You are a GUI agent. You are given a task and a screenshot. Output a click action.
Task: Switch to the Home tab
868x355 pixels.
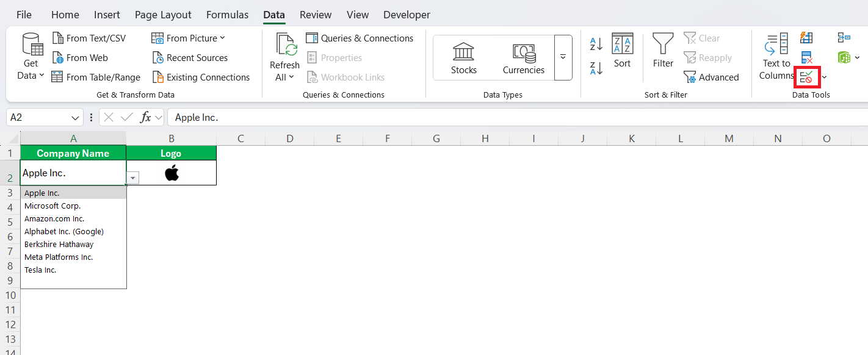click(x=65, y=15)
